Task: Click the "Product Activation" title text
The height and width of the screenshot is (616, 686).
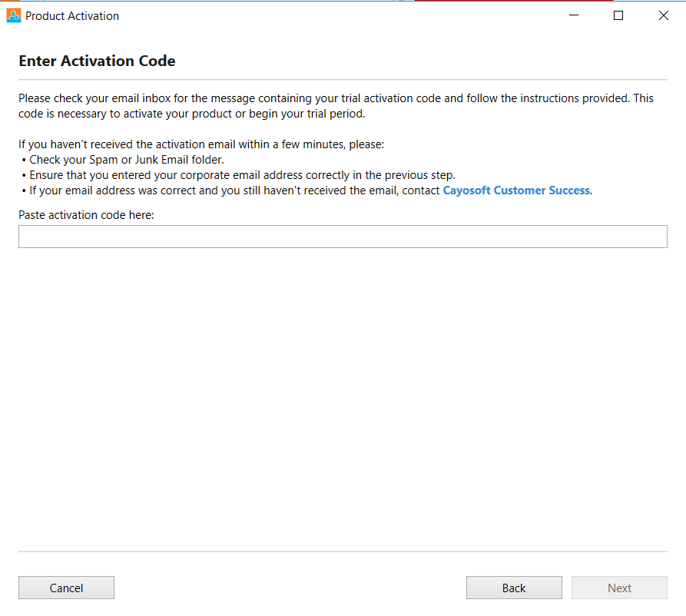Action: 72,16
